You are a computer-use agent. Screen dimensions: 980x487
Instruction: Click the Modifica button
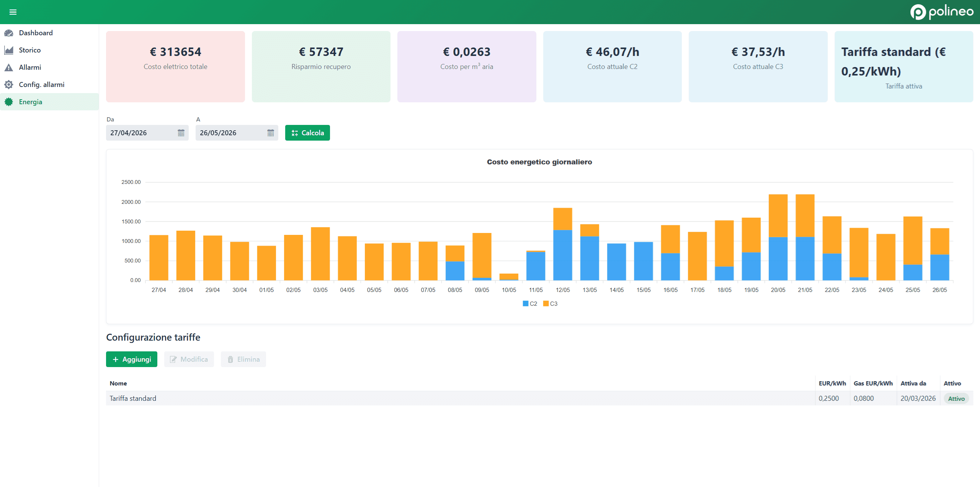pyautogui.click(x=189, y=359)
